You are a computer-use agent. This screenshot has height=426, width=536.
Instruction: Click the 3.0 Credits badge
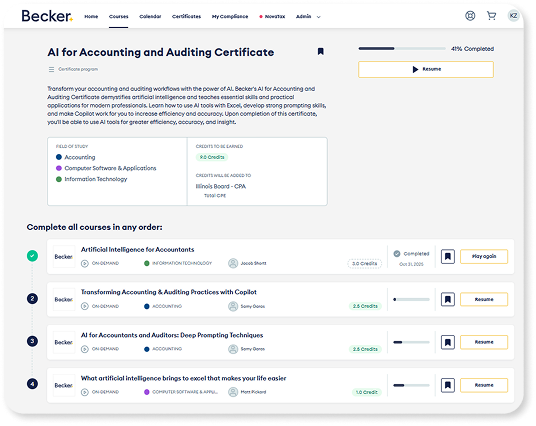pyautogui.click(x=364, y=264)
